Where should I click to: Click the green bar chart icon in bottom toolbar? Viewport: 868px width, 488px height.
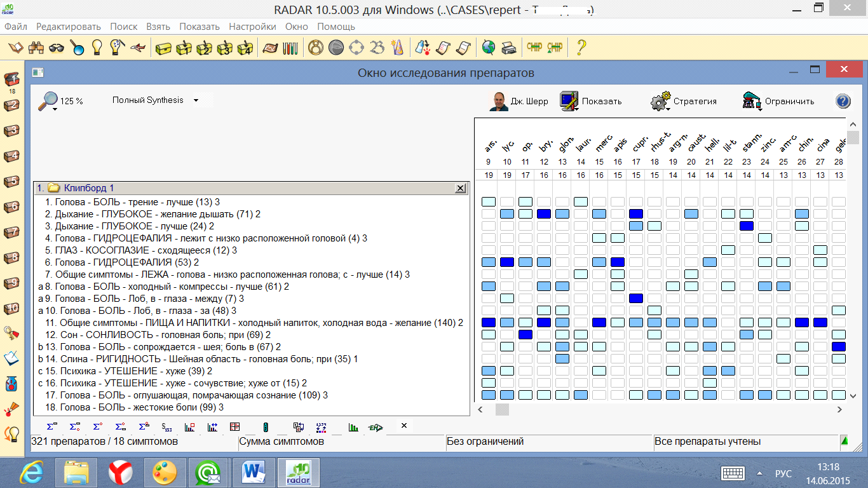[x=354, y=427]
